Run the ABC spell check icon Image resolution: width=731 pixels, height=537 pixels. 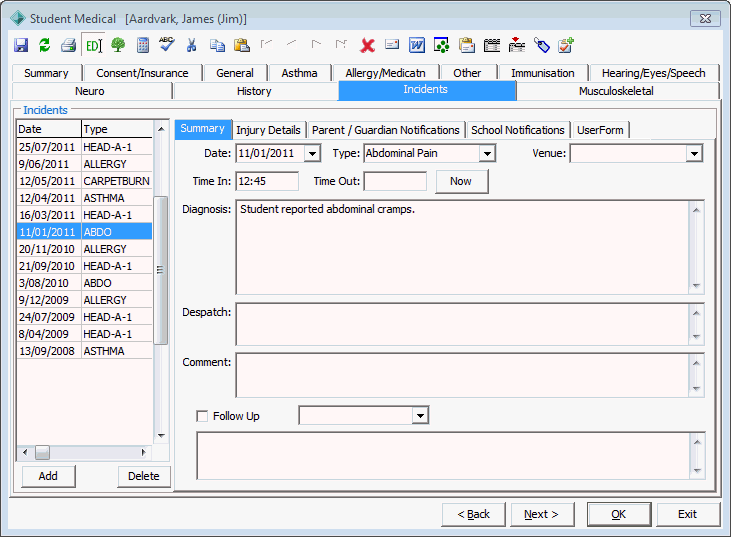click(166, 44)
